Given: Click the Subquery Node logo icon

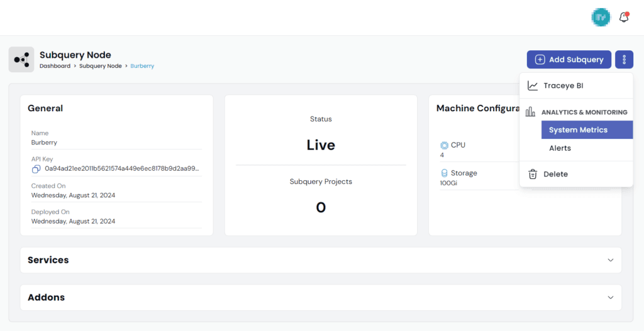Looking at the screenshot, I should tap(21, 60).
